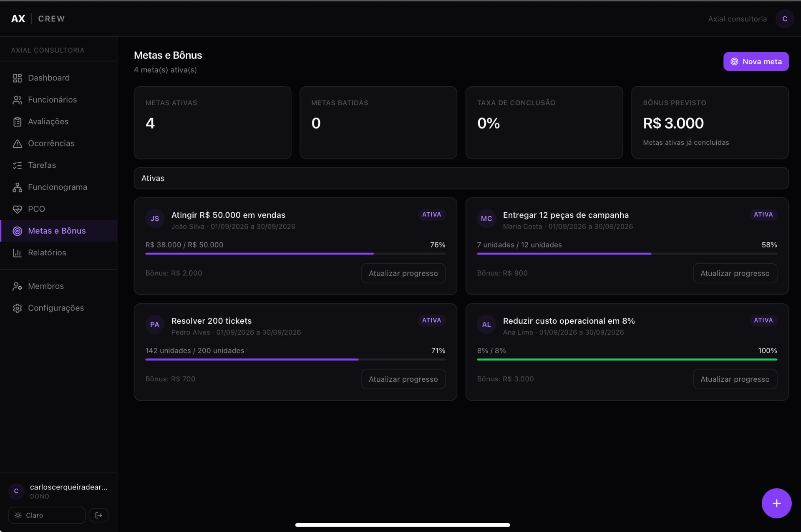Click the 58% campaign progress bar
The image size is (801, 532).
pyautogui.click(x=627, y=254)
